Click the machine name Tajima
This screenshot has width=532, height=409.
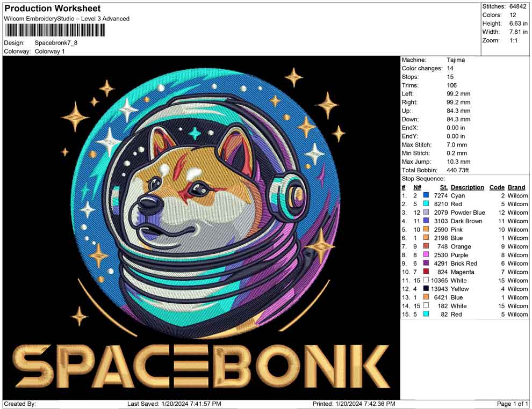pyautogui.click(x=456, y=60)
